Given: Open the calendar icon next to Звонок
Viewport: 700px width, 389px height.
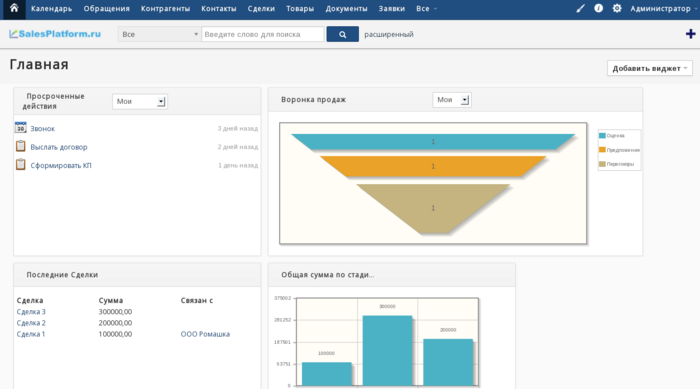Looking at the screenshot, I should tap(21, 128).
